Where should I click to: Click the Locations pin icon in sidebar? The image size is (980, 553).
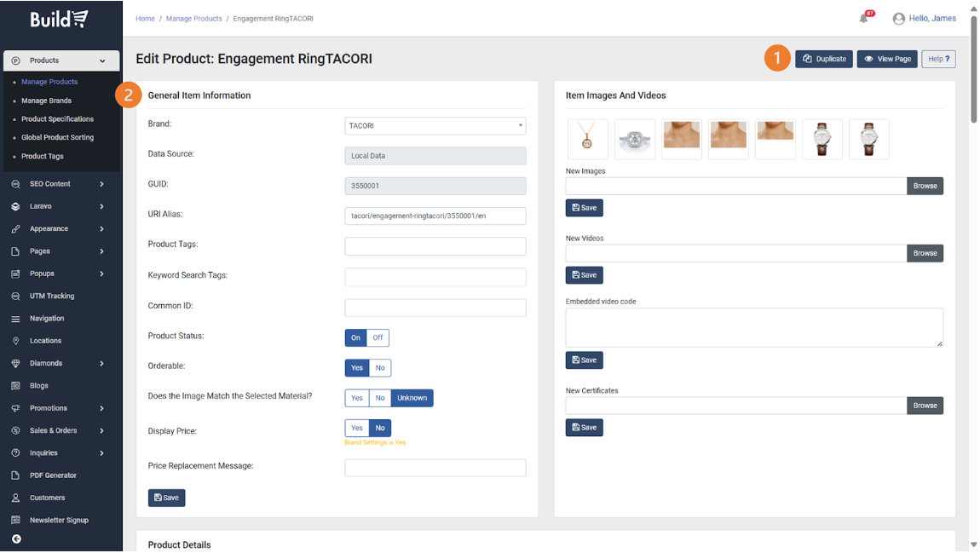point(15,341)
